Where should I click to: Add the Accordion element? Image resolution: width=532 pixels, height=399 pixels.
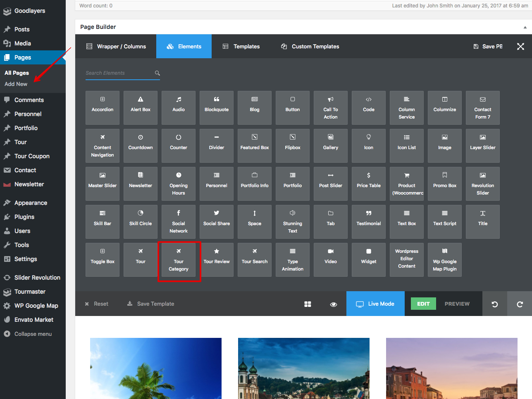103,108
